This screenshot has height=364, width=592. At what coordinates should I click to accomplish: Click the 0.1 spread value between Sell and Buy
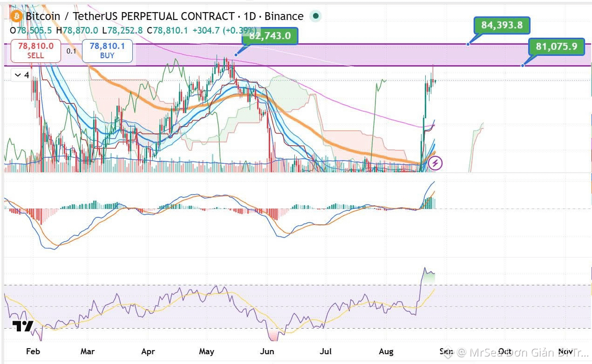tap(71, 51)
